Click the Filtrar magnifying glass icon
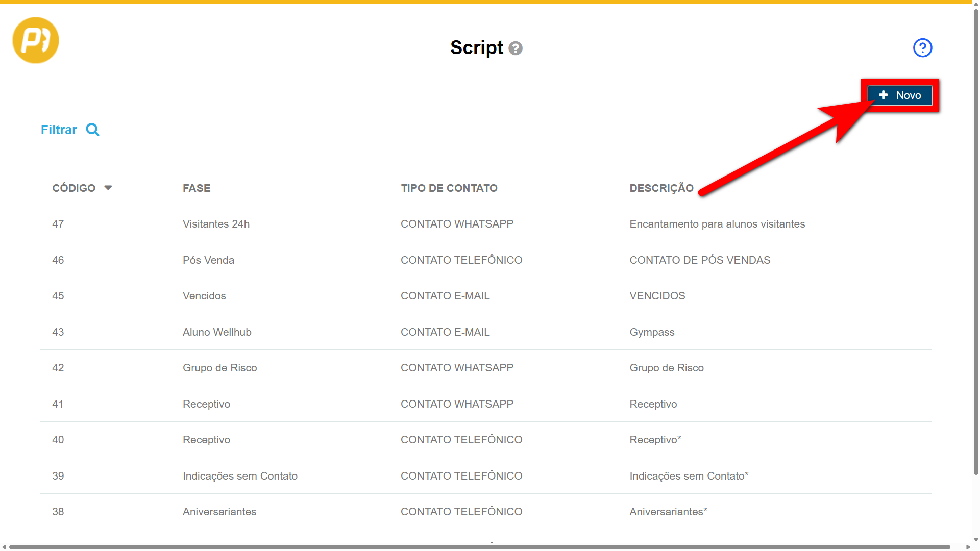Screen dimensions: 980x551 tap(92, 130)
